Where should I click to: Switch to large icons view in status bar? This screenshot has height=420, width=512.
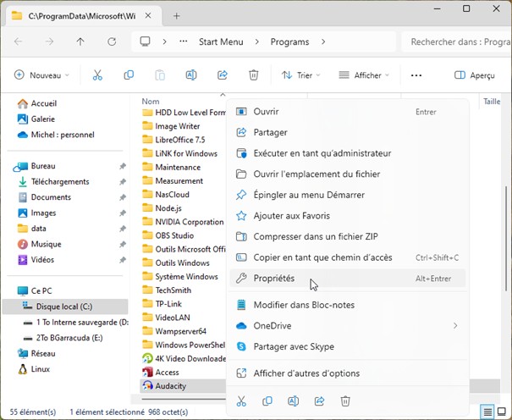501,412
